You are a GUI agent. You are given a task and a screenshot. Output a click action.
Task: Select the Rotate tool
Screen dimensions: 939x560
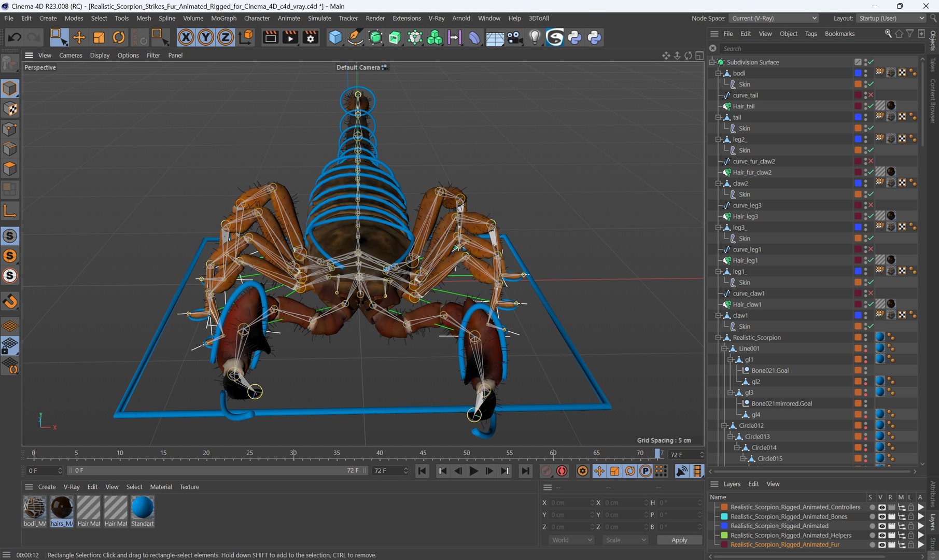119,37
